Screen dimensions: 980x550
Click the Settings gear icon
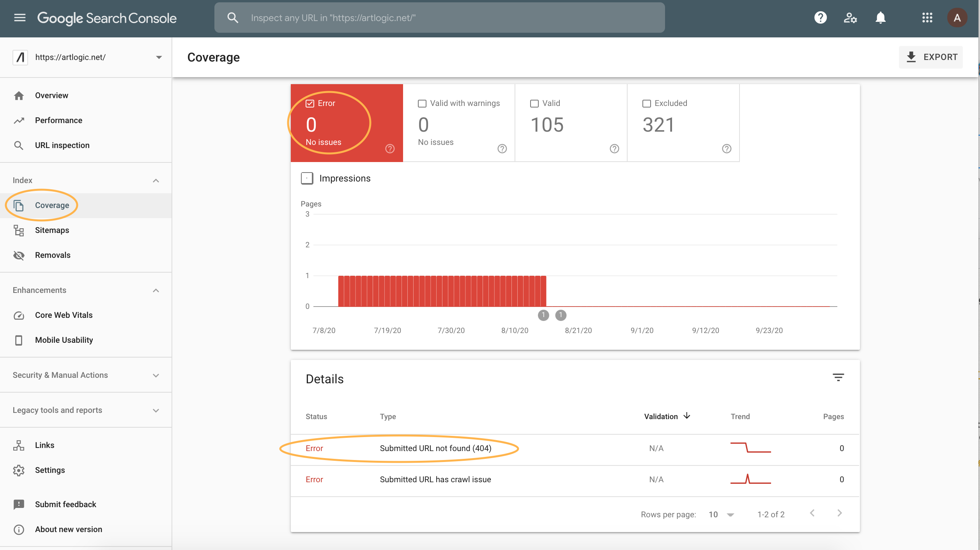point(19,471)
